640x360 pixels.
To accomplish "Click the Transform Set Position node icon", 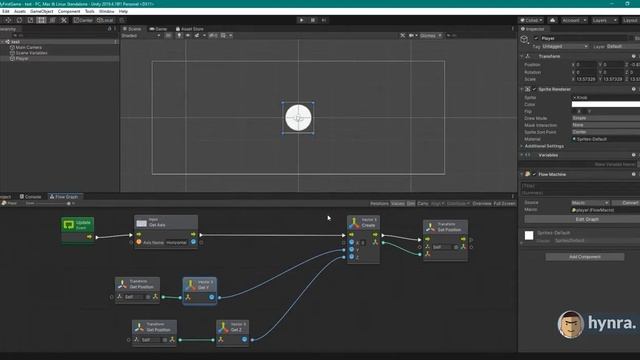I will pyautogui.click(x=430, y=227).
